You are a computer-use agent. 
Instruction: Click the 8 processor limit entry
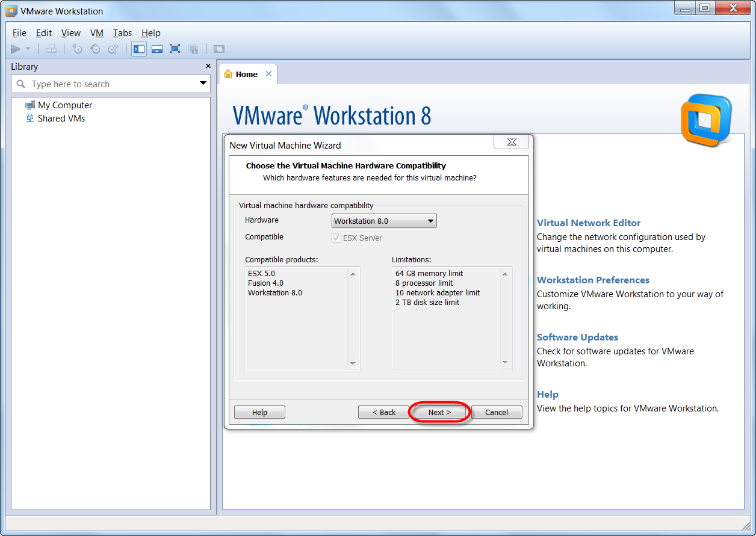tap(424, 283)
